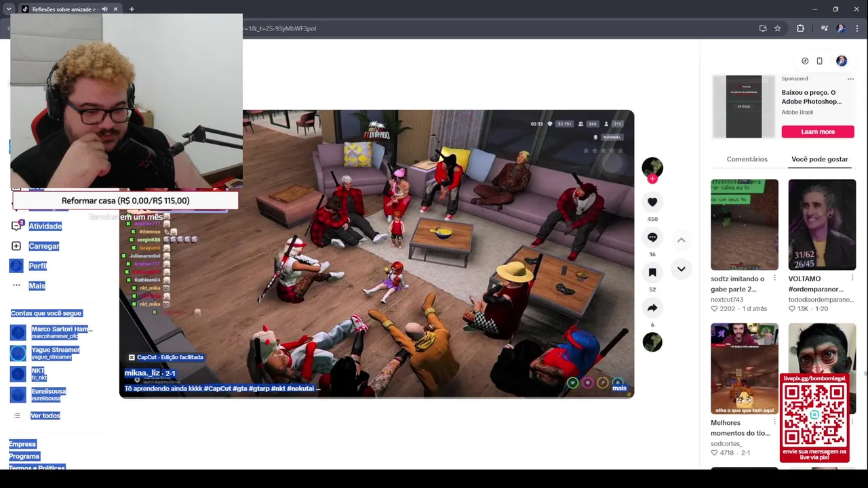Click the mobile phone app icon
The width and height of the screenshot is (868, 488).
[819, 61]
